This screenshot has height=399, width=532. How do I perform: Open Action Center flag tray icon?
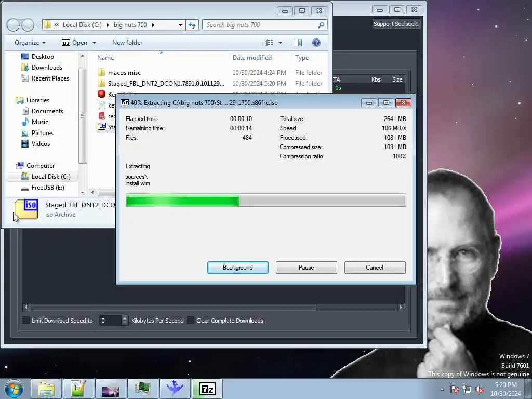click(x=455, y=390)
